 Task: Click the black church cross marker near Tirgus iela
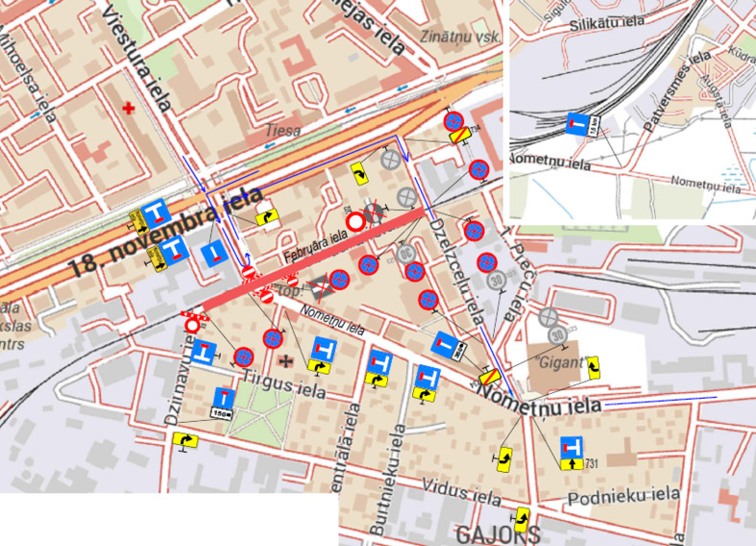[x=286, y=360]
